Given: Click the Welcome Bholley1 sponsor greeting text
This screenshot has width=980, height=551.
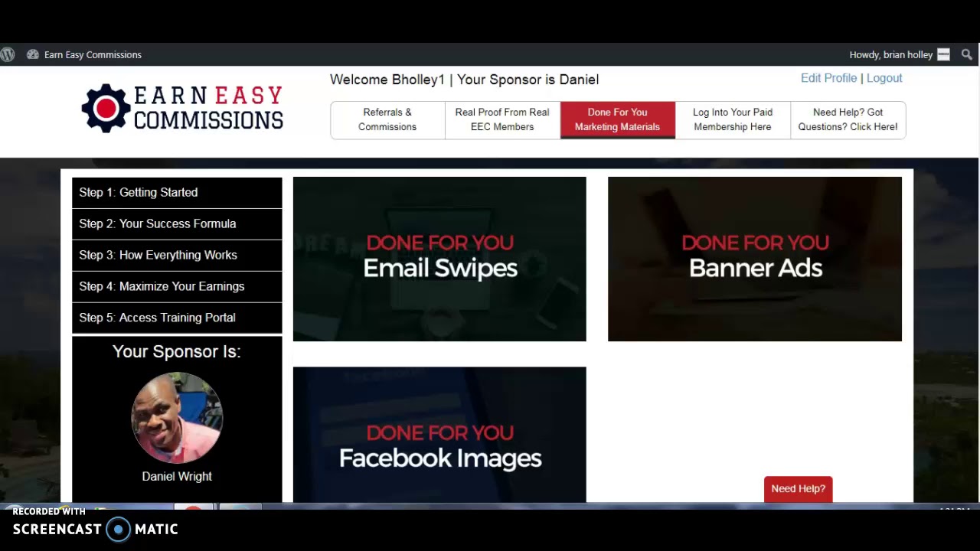Looking at the screenshot, I should [x=464, y=80].
